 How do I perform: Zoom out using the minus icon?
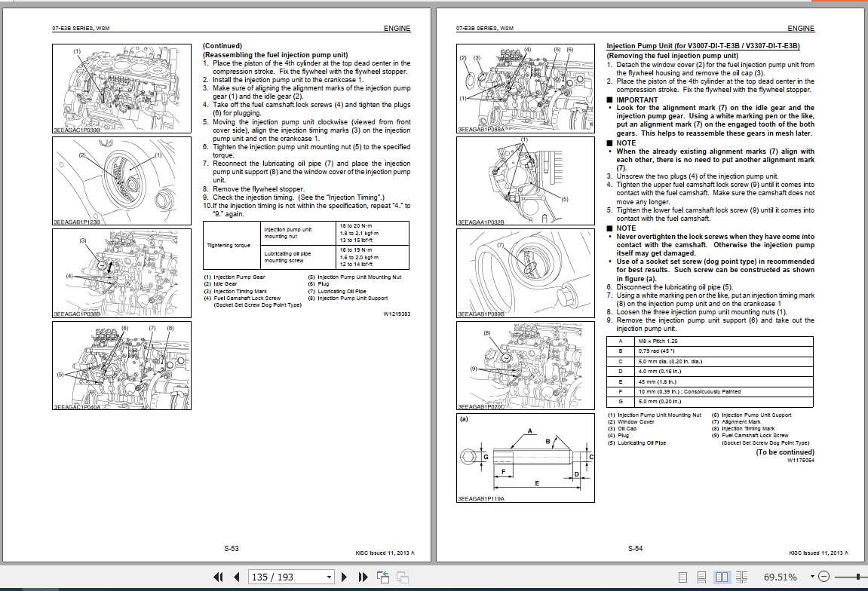coord(825,577)
